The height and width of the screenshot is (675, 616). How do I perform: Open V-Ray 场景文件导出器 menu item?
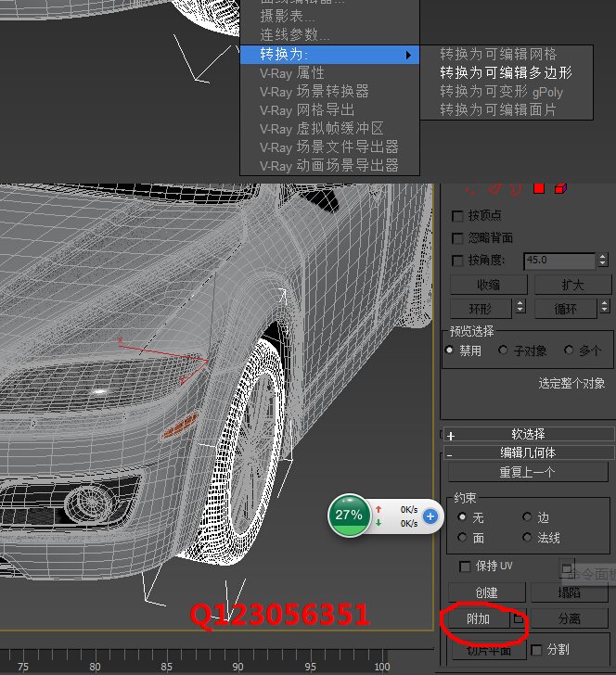pos(329,146)
